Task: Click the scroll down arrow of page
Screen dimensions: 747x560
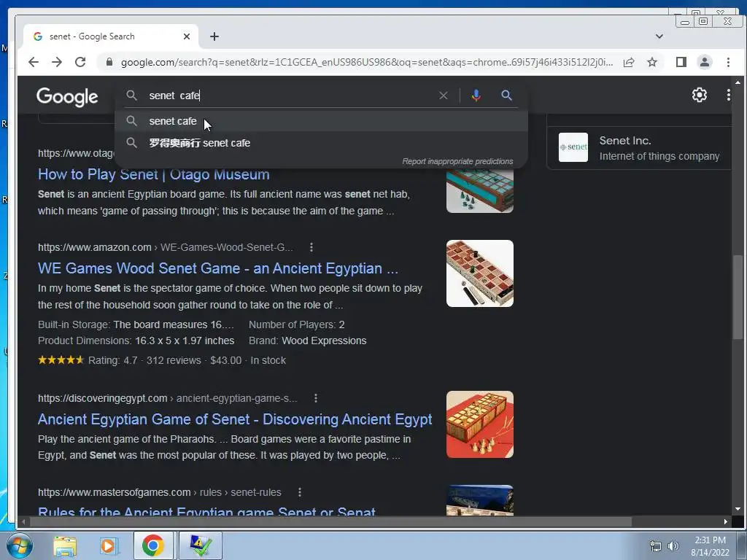Action: [x=738, y=508]
